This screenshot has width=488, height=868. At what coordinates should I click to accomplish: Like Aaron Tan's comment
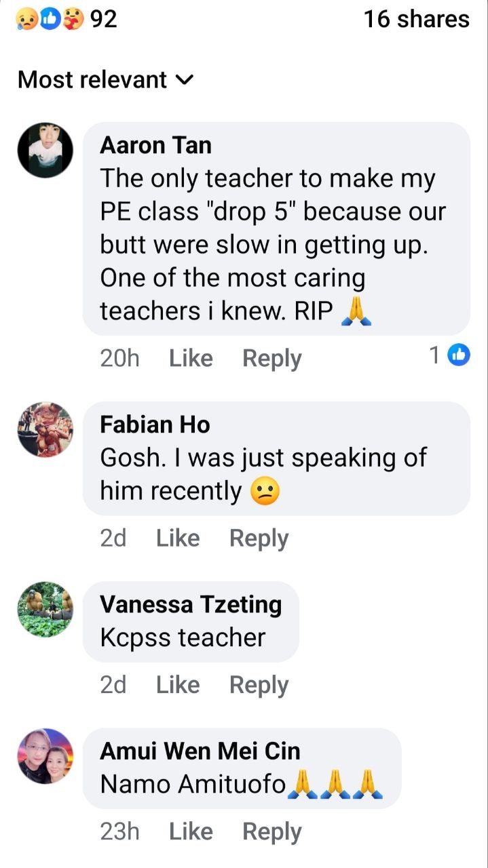coord(191,358)
